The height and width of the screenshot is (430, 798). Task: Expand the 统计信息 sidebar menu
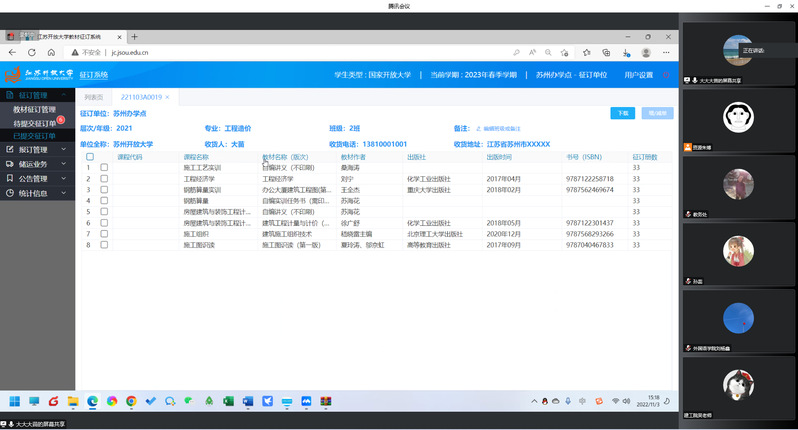click(37, 193)
